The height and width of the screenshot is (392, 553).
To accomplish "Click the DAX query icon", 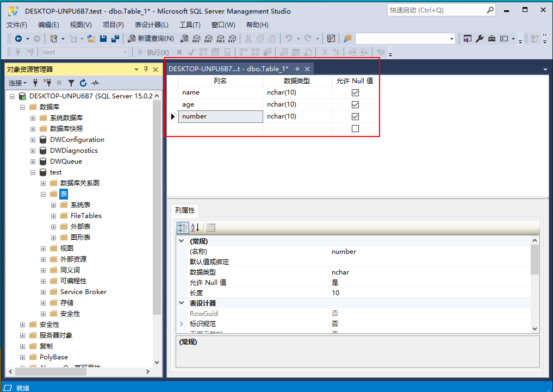I will [x=233, y=38].
